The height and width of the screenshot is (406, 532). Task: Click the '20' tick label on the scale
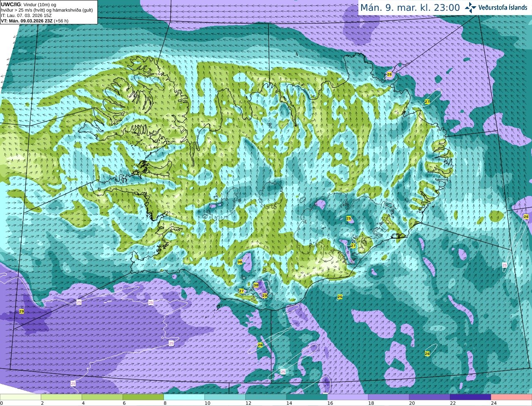point(412,403)
